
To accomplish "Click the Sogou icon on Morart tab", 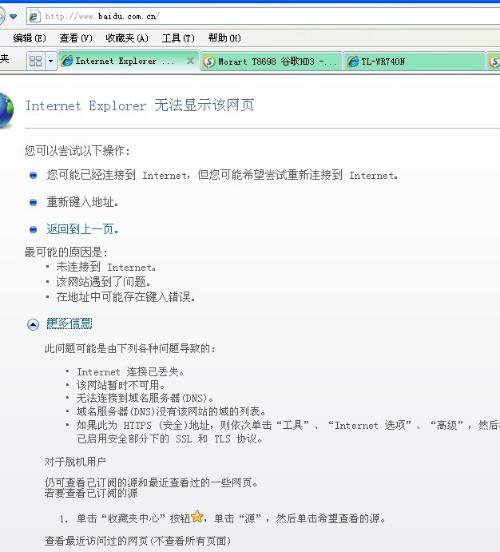I will pyautogui.click(x=209, y=62).
